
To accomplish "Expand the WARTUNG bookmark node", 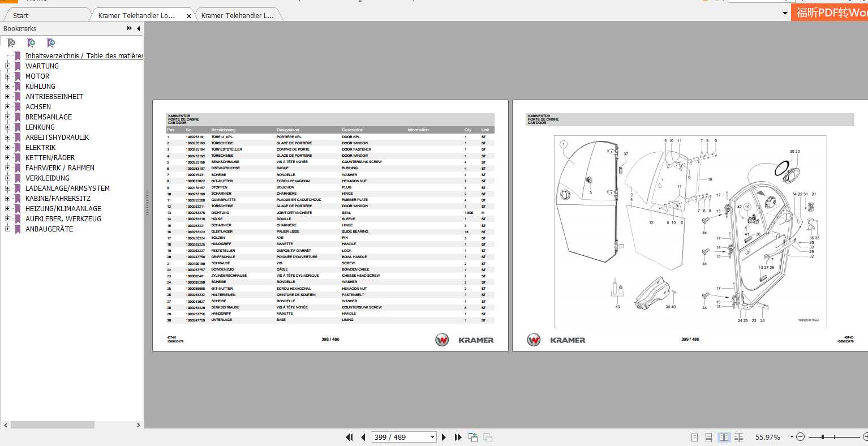I will [x=8, y=66].
